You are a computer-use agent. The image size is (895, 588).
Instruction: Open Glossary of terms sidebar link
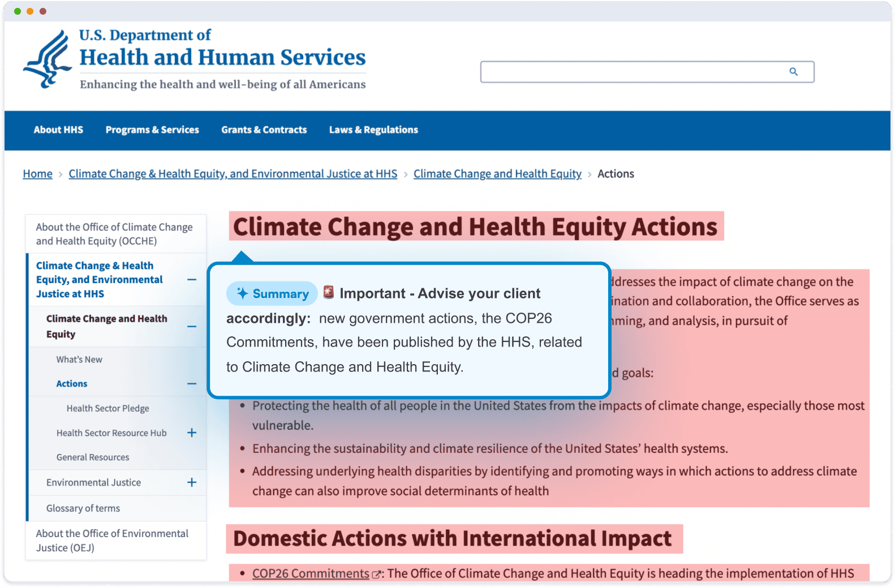click(x=83, y=508)
